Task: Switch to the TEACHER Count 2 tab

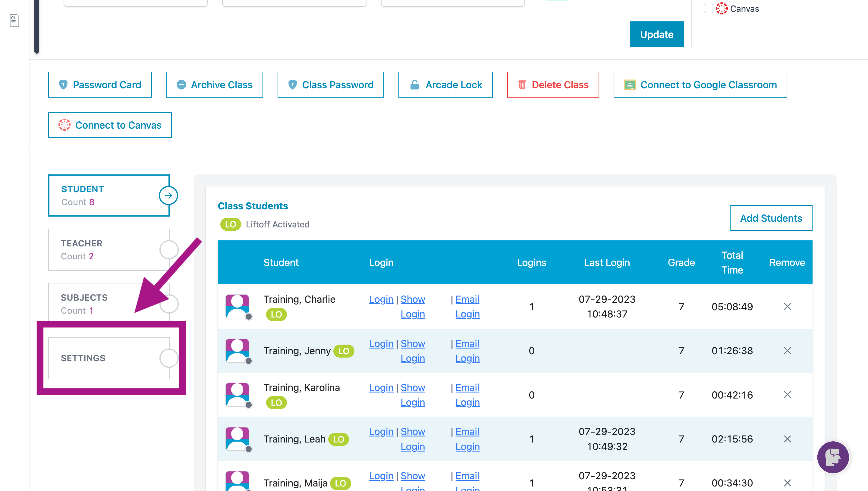Action: [x=108, y=249]
